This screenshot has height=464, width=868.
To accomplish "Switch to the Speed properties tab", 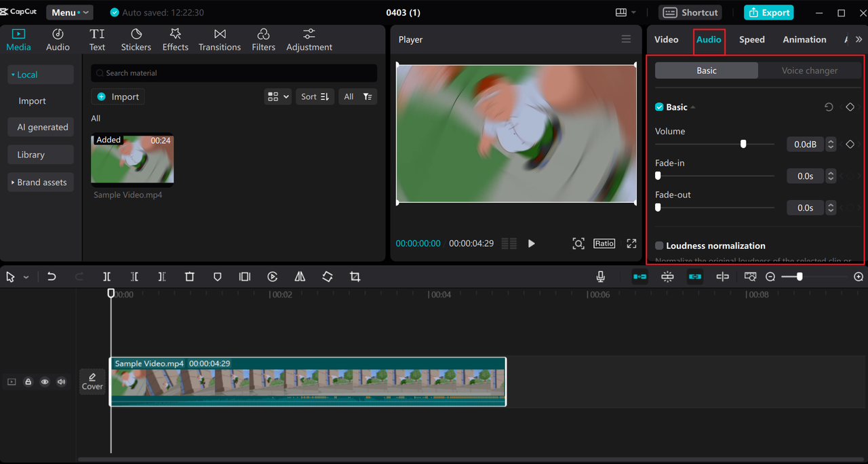I will coord(751,39).
